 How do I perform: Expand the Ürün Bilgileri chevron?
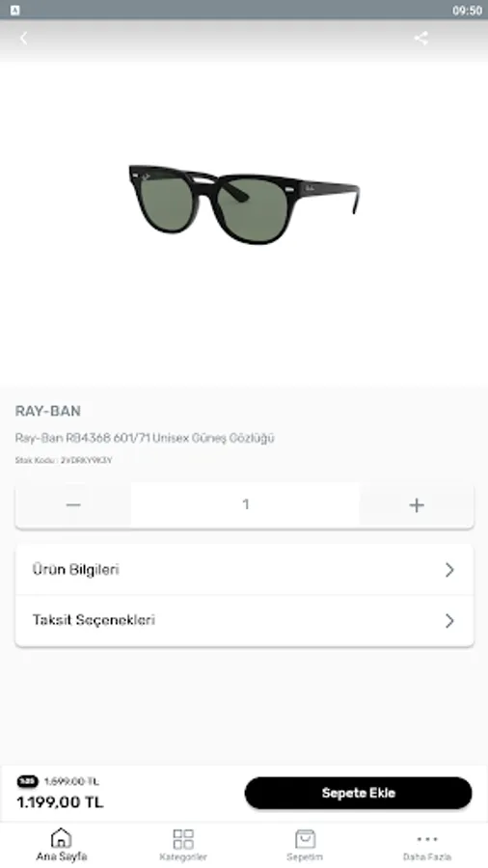(449, 570)
